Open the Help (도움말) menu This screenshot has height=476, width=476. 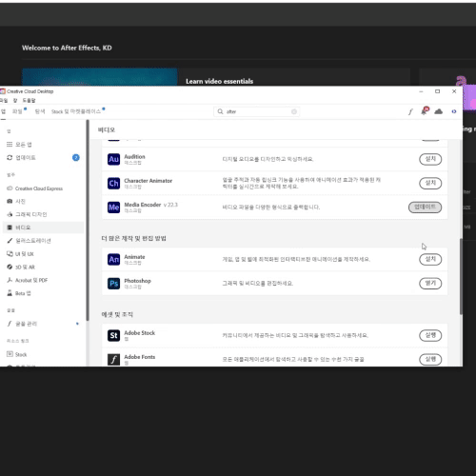[29, 101]
